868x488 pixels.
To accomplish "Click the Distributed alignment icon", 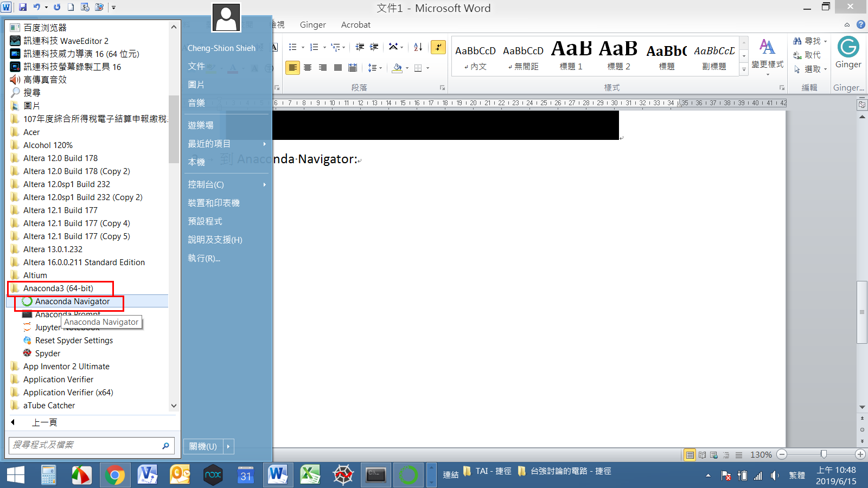I will (x=353, y=68).
